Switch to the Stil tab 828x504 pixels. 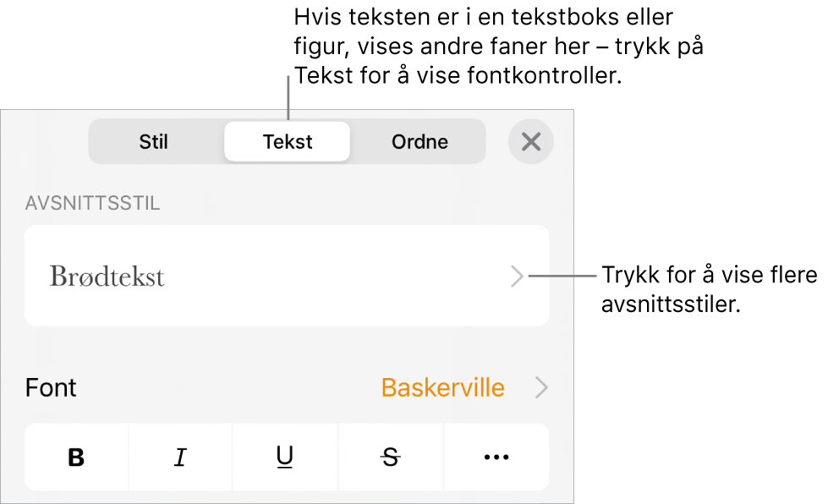tap(154, 141)
